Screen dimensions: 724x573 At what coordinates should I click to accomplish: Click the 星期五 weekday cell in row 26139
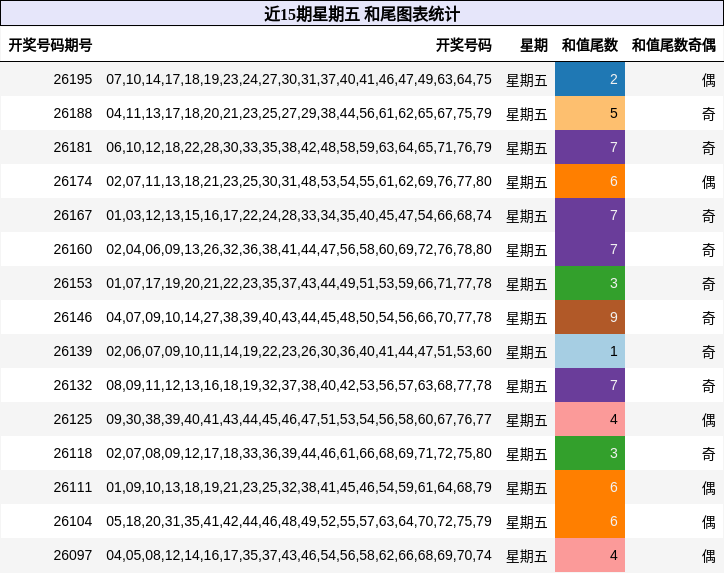[526, 352]
